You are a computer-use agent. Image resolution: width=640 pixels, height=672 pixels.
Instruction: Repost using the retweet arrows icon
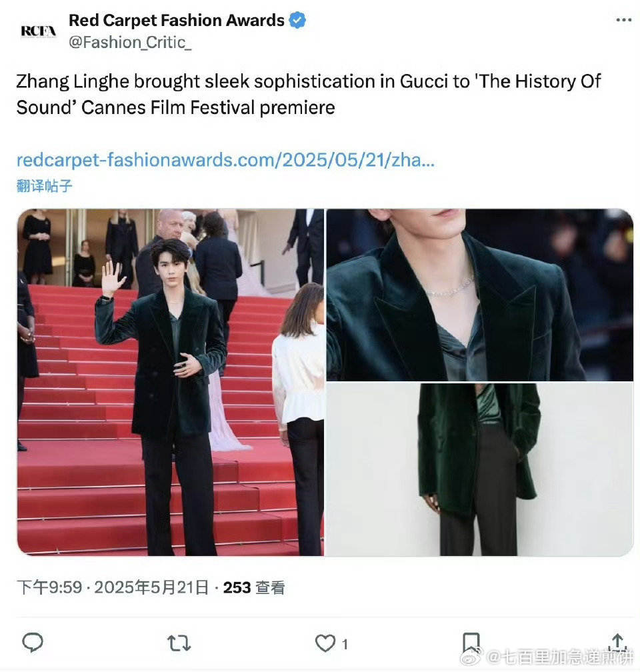pos(179,643)
